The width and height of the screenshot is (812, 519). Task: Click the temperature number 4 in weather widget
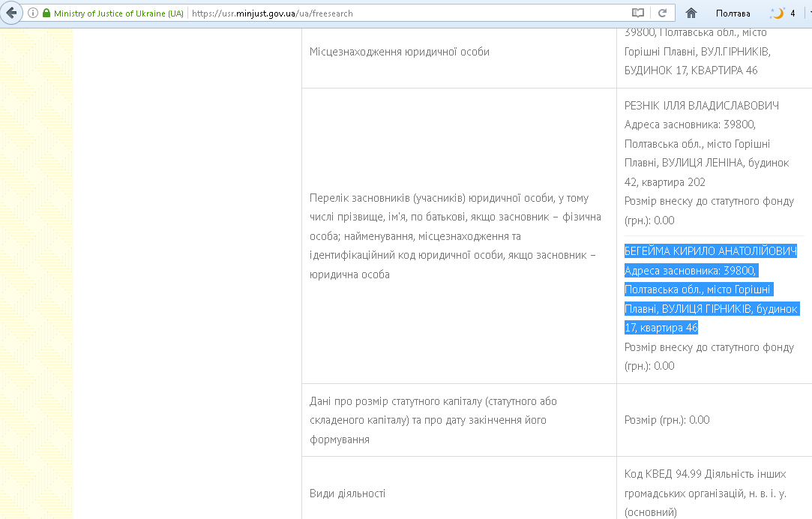coord(793,13)
